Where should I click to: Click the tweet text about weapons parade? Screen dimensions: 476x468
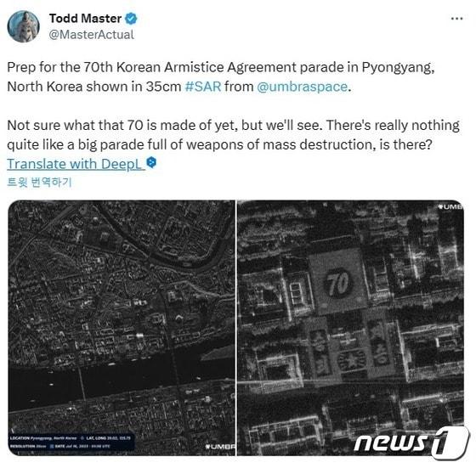(x=233, y=135)
